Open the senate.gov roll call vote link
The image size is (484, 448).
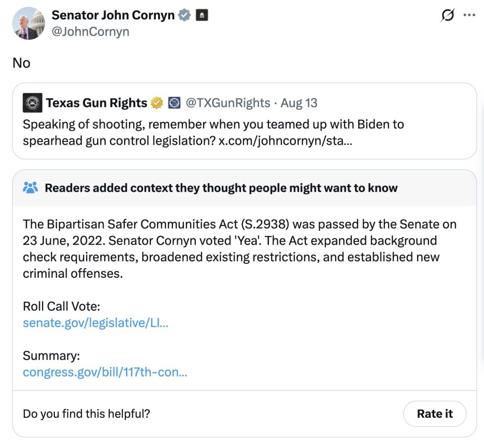pos(95,323)
